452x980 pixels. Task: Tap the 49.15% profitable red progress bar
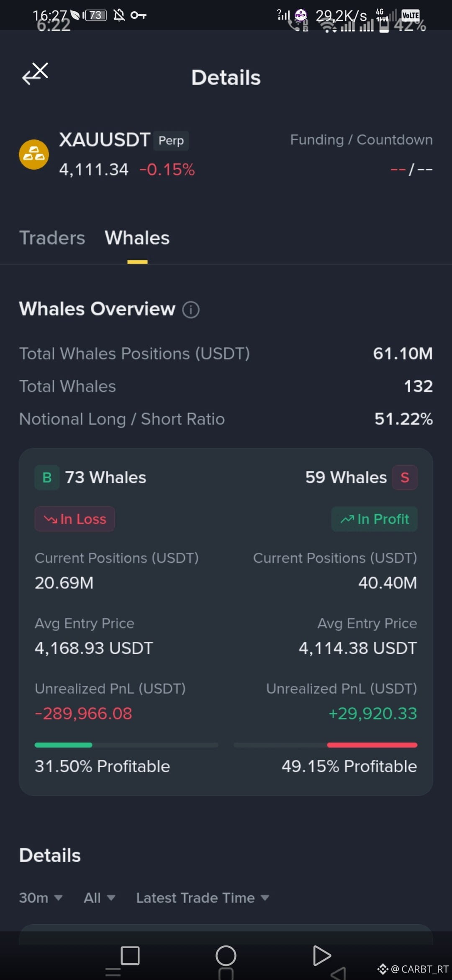(x=326, y=745)
